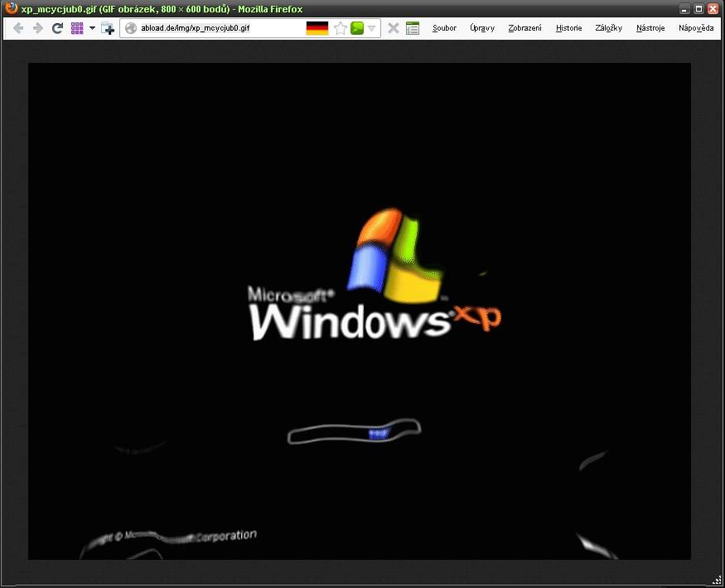Click the Firefox icon in title bar
The height and width of the screenshot is (588, 725).
click(x=10, y=7)
